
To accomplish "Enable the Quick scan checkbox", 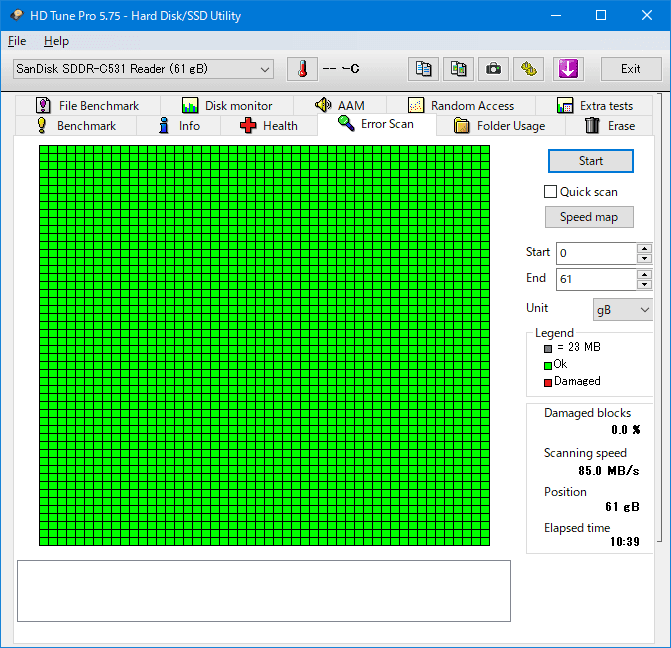I will [x=550, y=192].
